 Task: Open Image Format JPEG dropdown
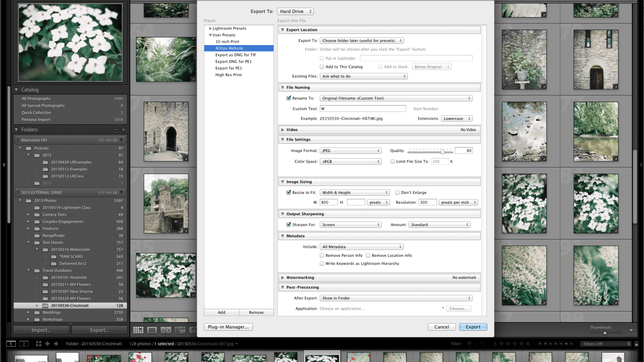pos(351,151)
